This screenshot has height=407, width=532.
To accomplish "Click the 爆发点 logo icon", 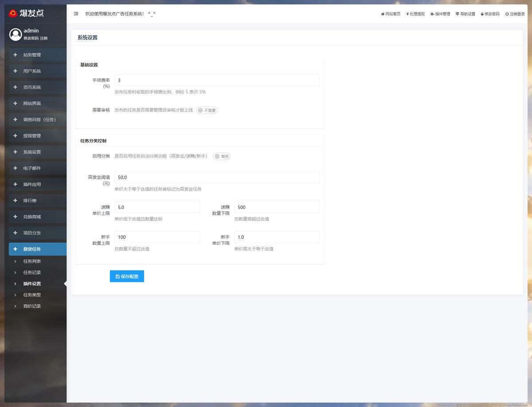I will [x=13, y=13].
